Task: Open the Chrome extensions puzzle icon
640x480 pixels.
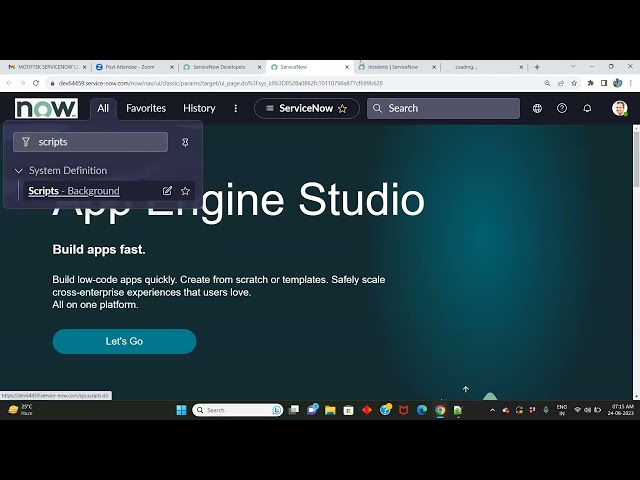Action: 591,83
